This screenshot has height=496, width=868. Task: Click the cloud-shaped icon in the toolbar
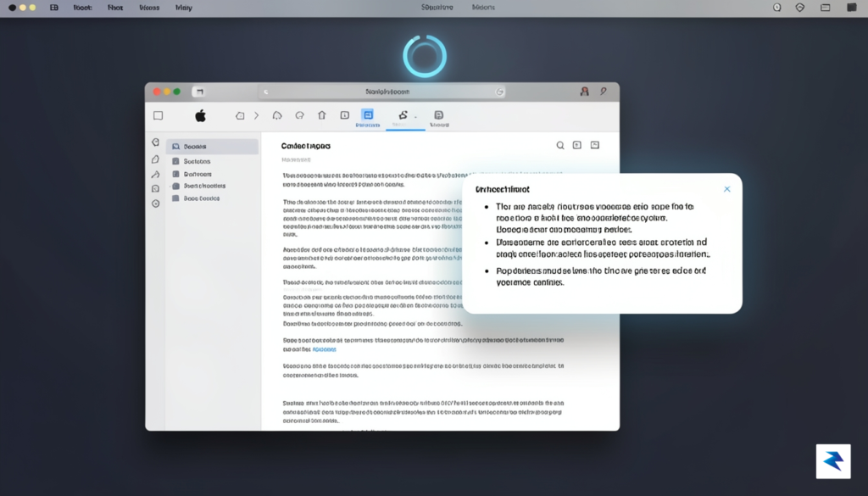click(x=277, y=115)
